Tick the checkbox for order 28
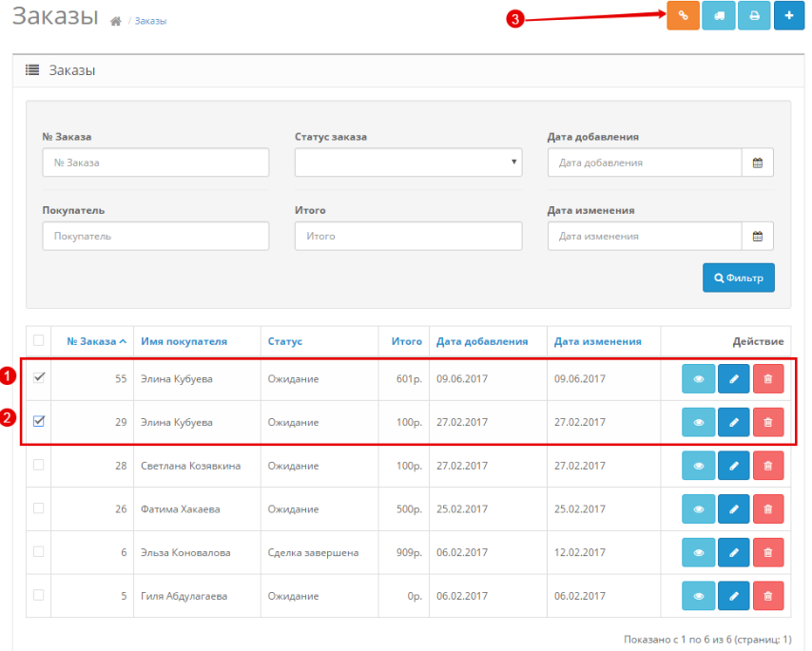Screen dimensions: 812x651 (39, 465)
